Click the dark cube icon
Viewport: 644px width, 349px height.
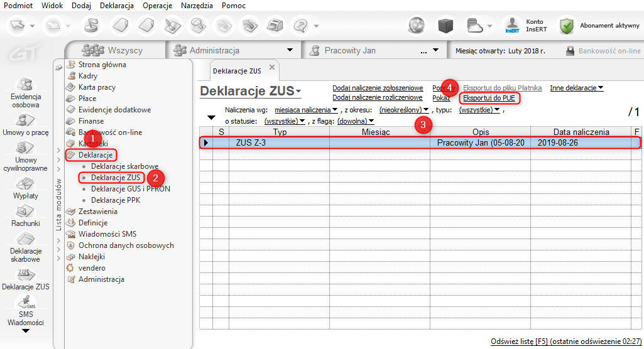click(445, 26)
